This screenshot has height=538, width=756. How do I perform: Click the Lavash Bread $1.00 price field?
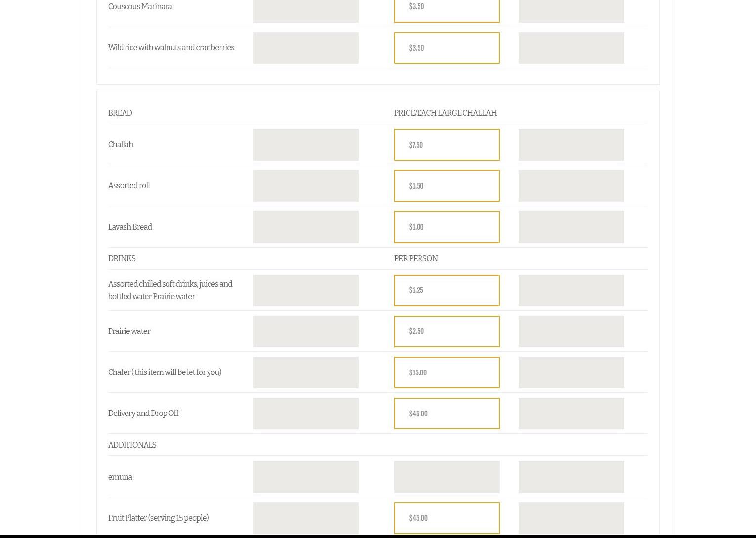[x=447, y=227]
